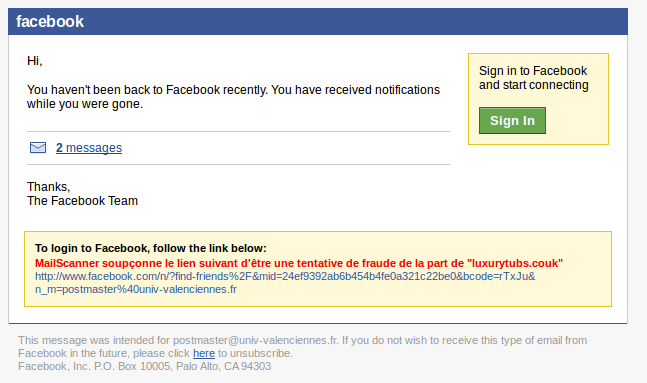
Task: Click 'to unsubscribe.' footer text
Action: click(x=255, y=353)
